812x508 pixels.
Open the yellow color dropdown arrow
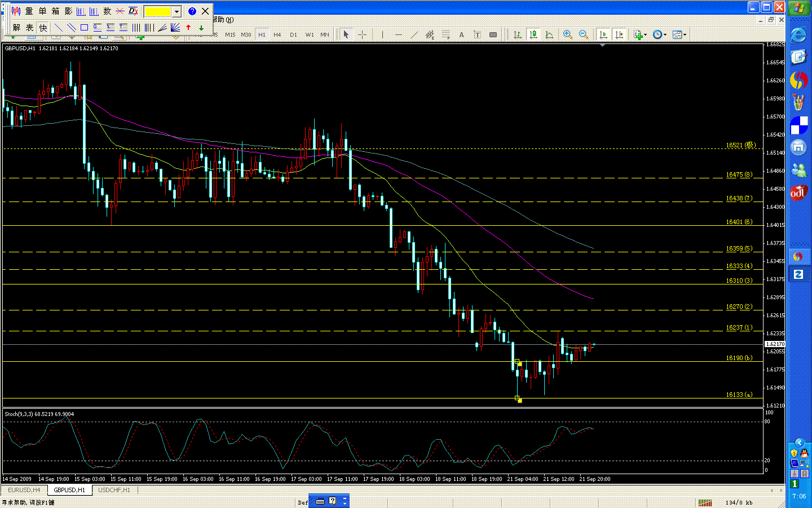pyautogui.click(x=176, y=11)
